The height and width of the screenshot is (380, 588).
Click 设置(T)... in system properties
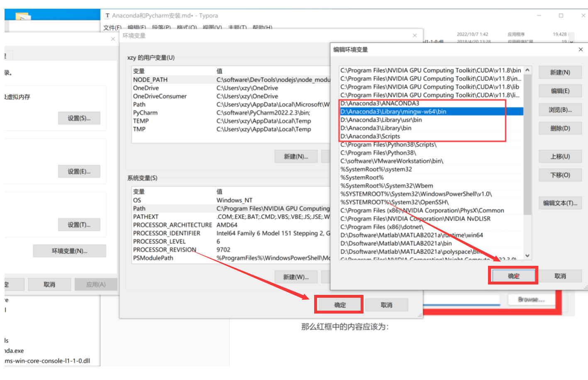[79, 225]
